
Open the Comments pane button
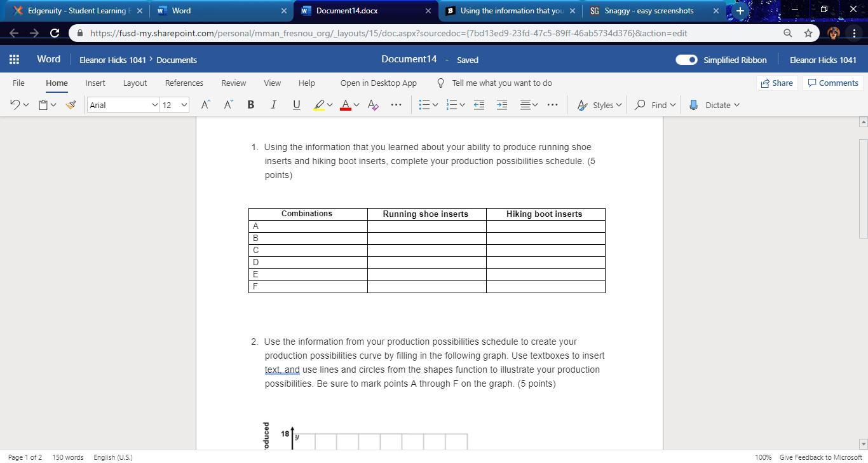832,83
